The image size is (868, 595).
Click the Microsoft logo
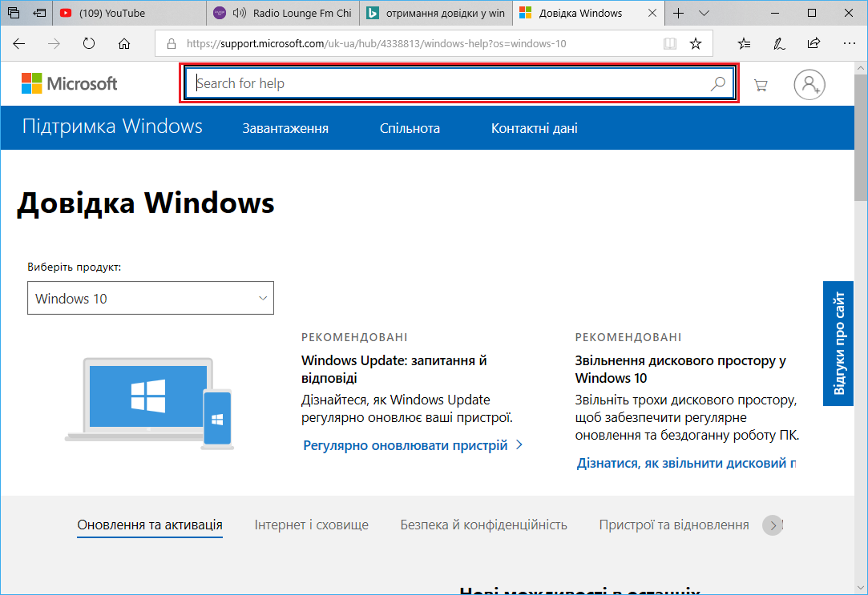69,83
